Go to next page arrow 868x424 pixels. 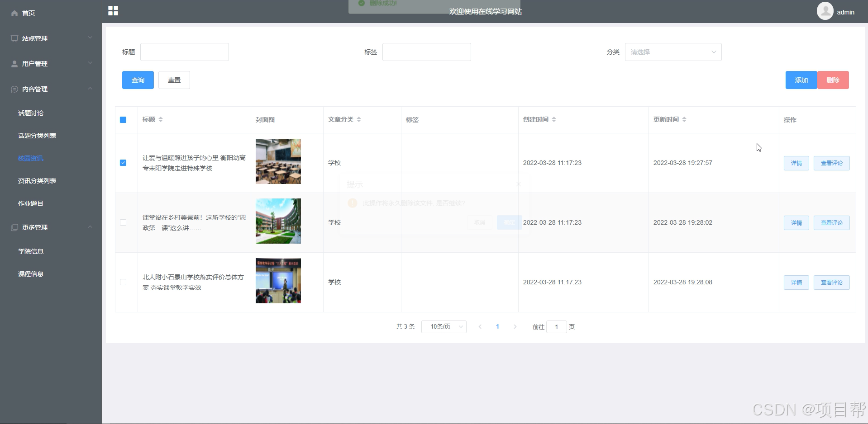[x=515, y=326]
